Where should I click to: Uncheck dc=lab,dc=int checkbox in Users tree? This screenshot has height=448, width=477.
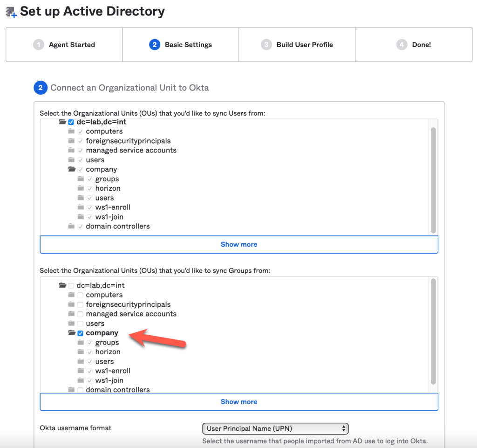point(71,122)
